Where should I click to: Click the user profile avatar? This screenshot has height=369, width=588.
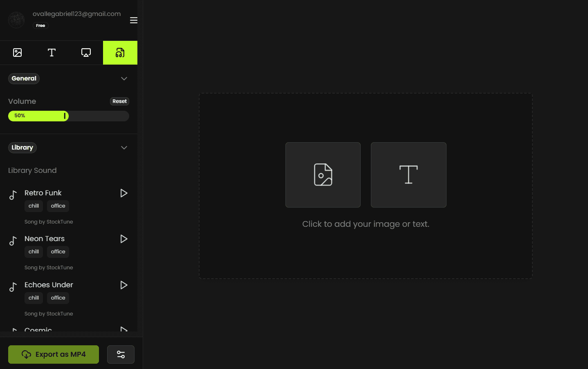click(x=16, y=20)
